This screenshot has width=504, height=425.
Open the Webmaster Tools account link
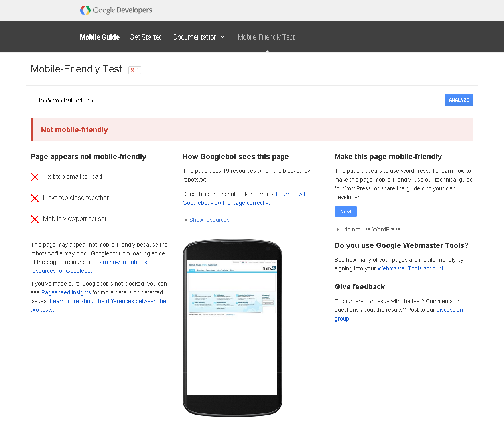[411, 268]
